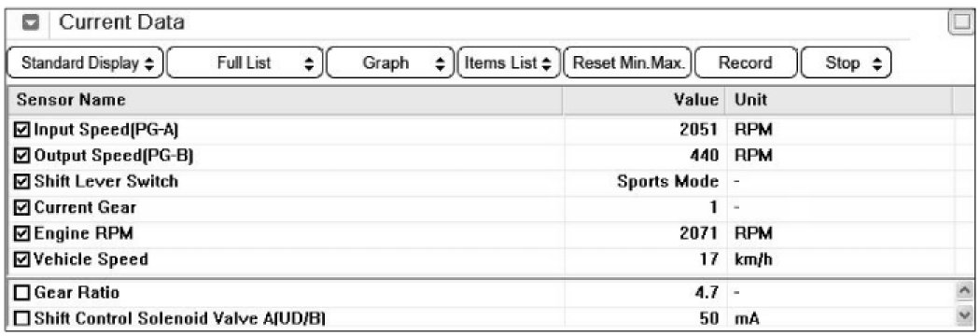Collapse the Current Data panel arrow icon
Viewport: 980px width, 336px height.
[31, 23]
